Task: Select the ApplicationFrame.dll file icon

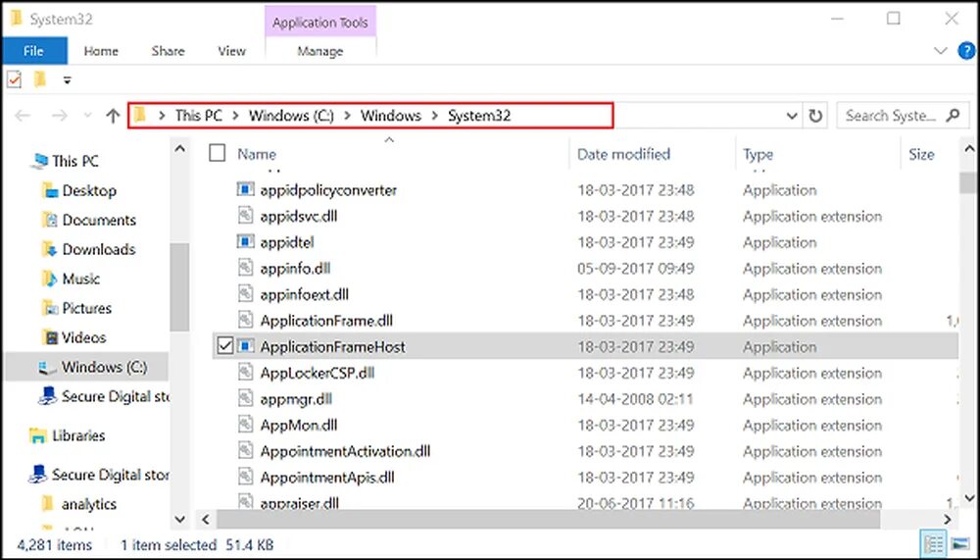Action: [246, 320]
